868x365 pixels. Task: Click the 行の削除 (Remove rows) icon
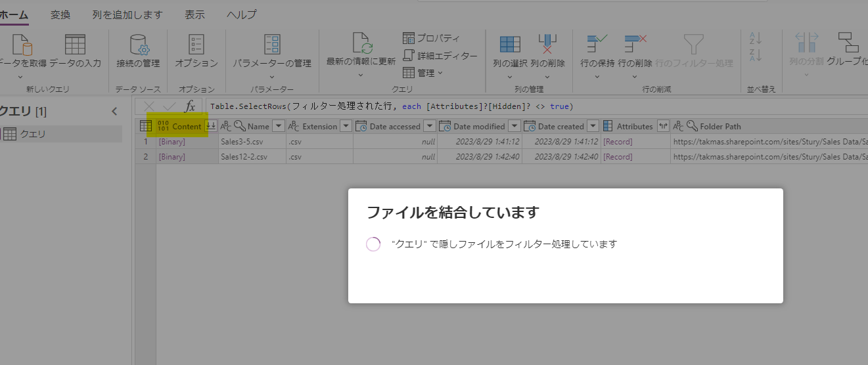point(635,44)
